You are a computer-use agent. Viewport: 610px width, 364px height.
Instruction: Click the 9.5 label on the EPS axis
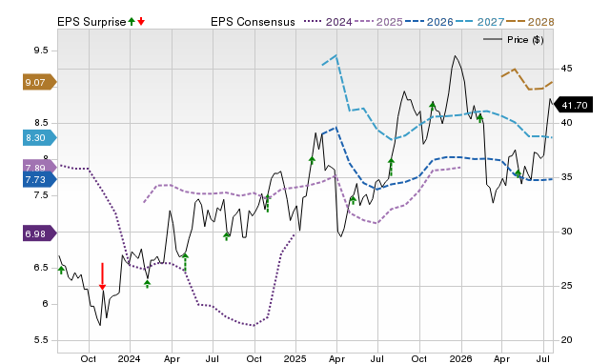click(x=41, y=51)
